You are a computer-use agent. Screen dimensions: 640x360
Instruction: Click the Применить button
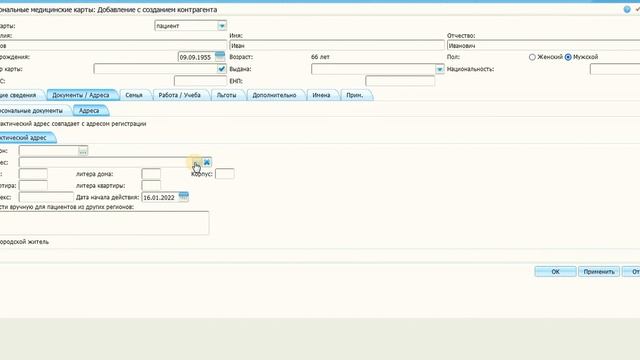point(599,271)
